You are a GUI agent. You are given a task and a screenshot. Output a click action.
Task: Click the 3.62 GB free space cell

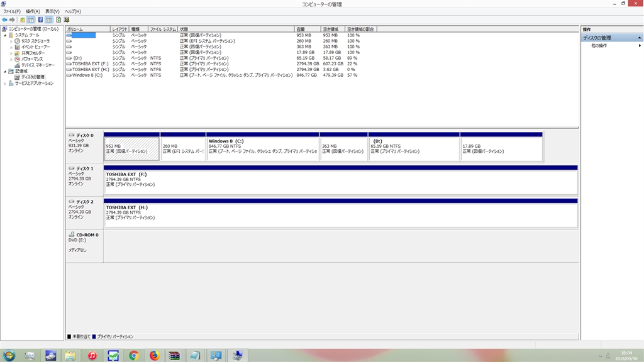click(x=331, y=69)
